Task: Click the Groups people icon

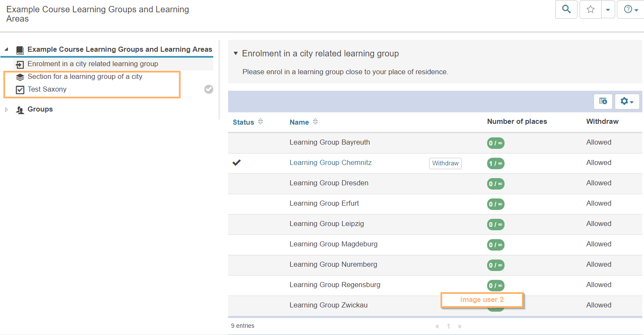Action: click(20, 110)
